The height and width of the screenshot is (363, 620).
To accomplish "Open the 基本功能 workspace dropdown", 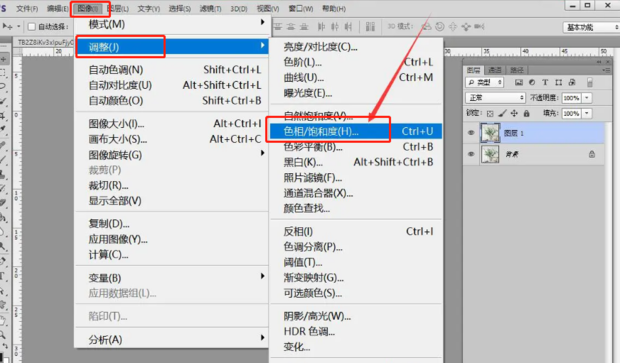I will tap(591, 27).
